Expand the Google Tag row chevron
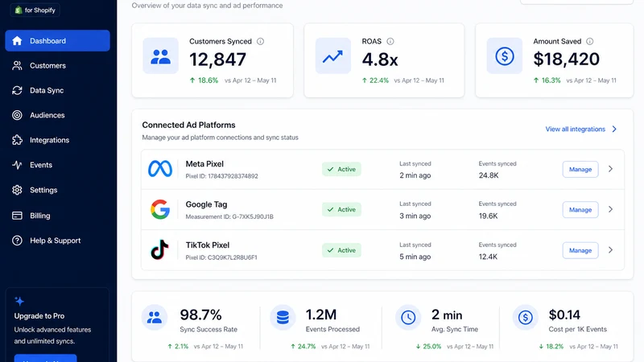The width and height of the screenshot is (644, 362). click(611, 209)
